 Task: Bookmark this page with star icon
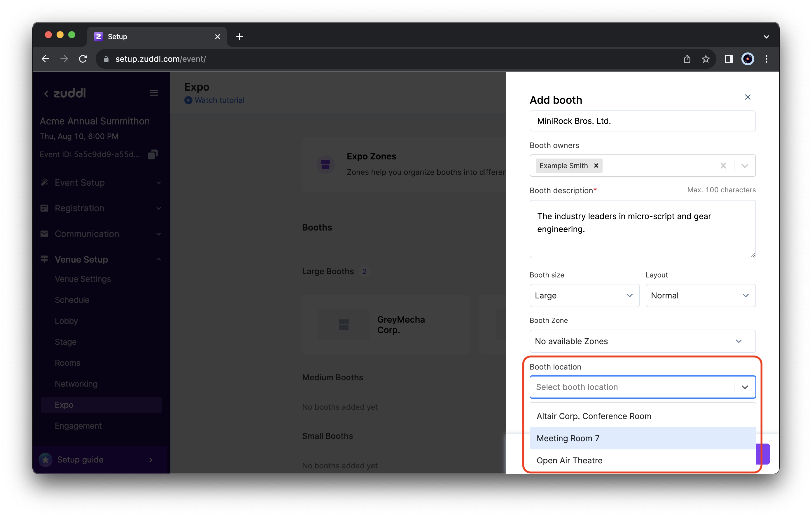(706, 59)
